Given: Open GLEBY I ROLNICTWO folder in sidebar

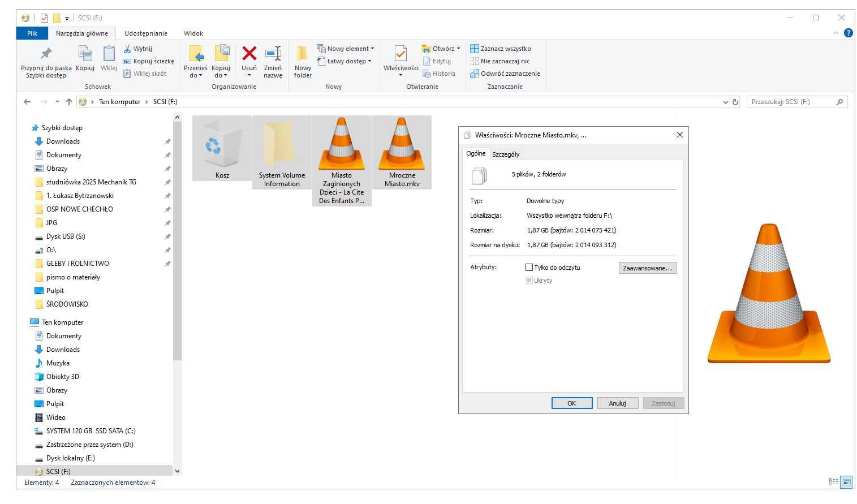Looking at the screenshot, I should pyautogui.click(x=77, y=264).
